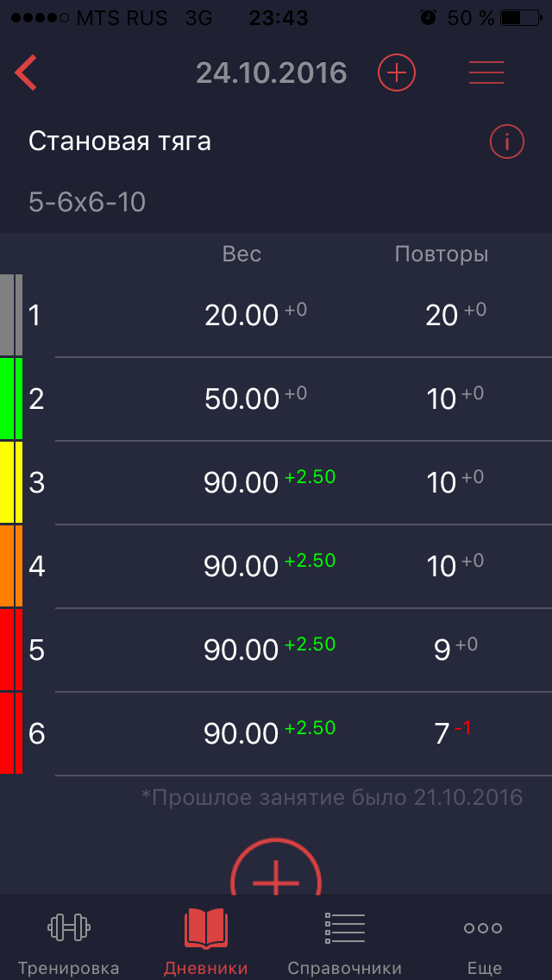Show info for Становая тяга exercise

(507, 141)
